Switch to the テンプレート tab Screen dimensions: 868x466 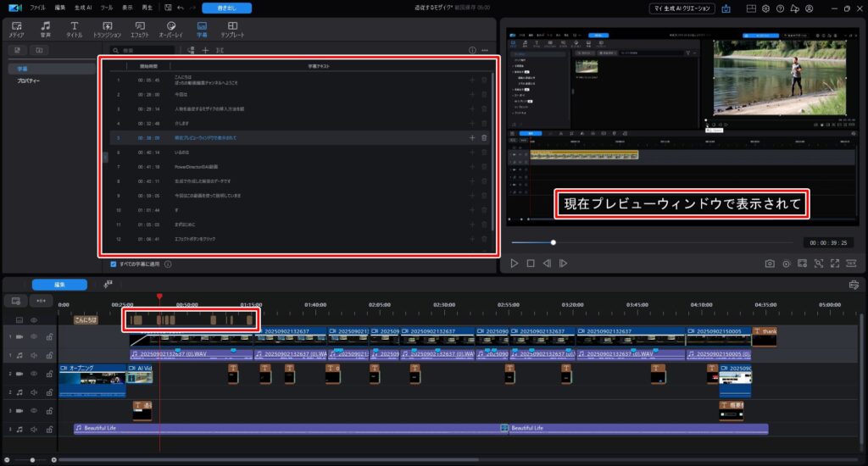pyautogui.click(x=232, y=31)
